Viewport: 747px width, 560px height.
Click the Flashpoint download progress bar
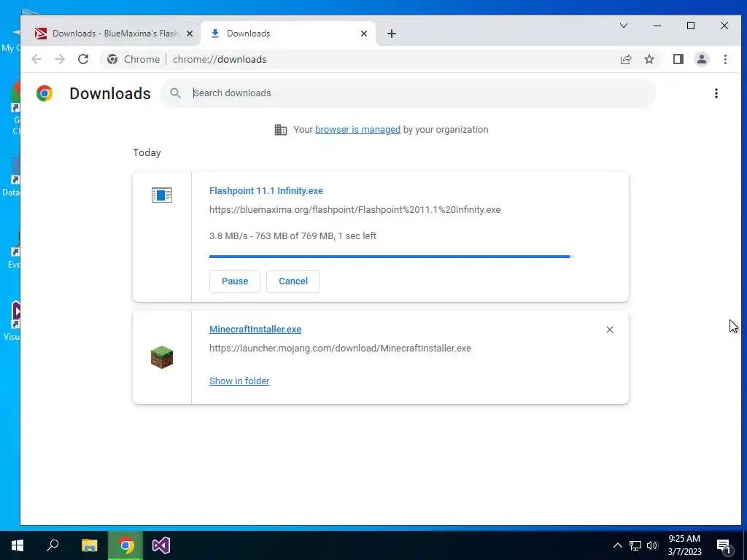[x=391, y=257]
